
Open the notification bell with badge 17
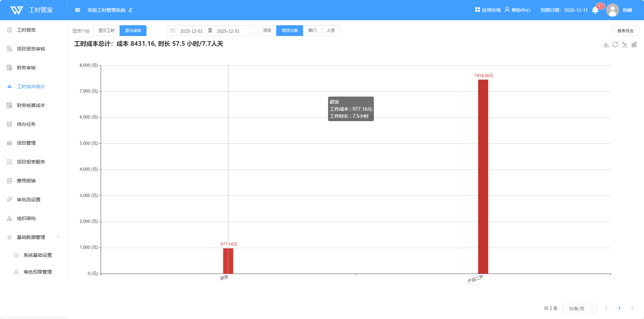(x=595, y=10)
